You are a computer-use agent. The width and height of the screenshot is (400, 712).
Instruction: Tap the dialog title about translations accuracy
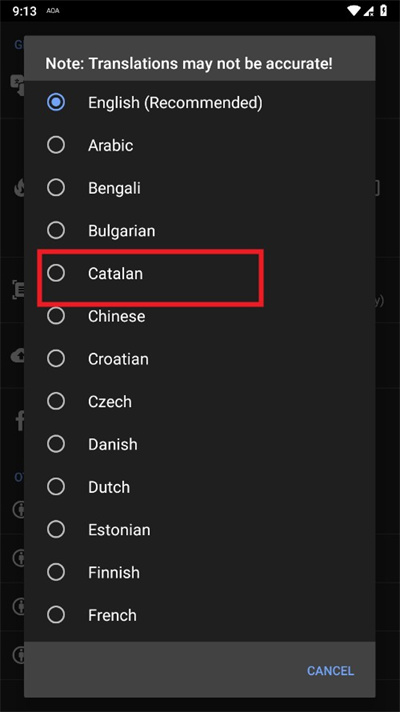coord(189,63)
